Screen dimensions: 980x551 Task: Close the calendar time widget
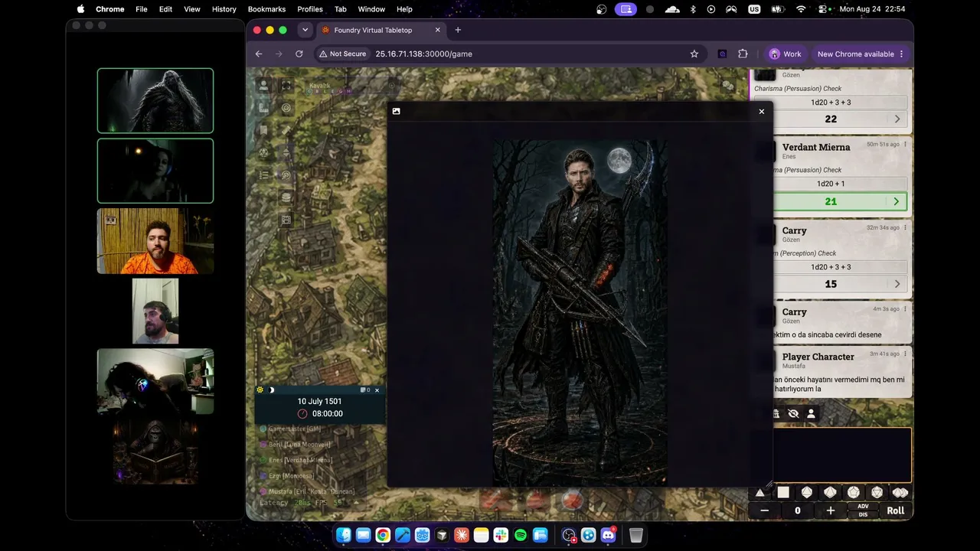377,390
